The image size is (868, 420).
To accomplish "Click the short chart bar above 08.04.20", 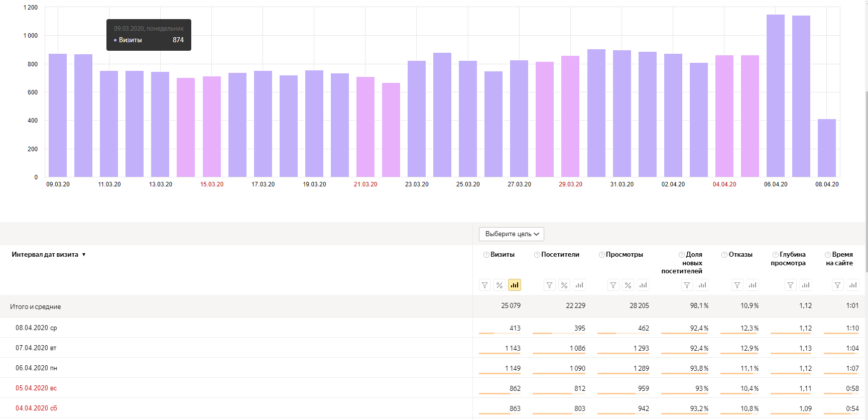I will point(827,148).
